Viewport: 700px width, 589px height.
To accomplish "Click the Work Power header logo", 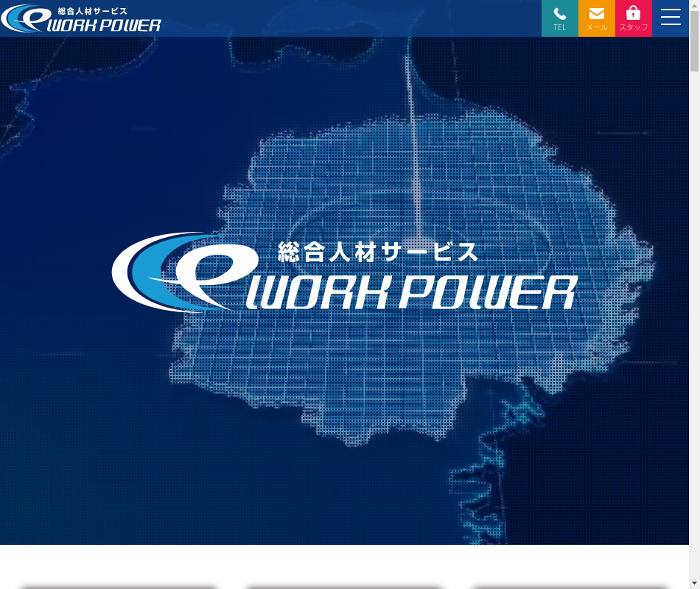I will 81,18.
